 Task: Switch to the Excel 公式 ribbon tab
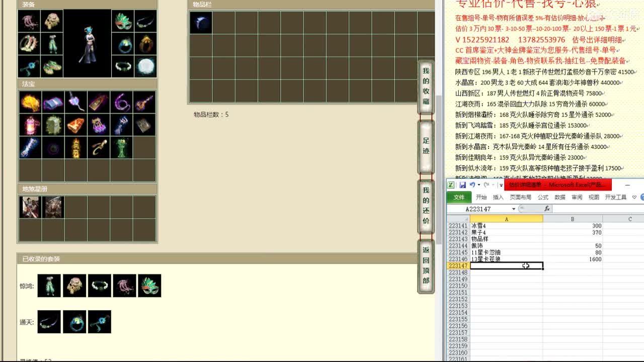pos(543,197)
